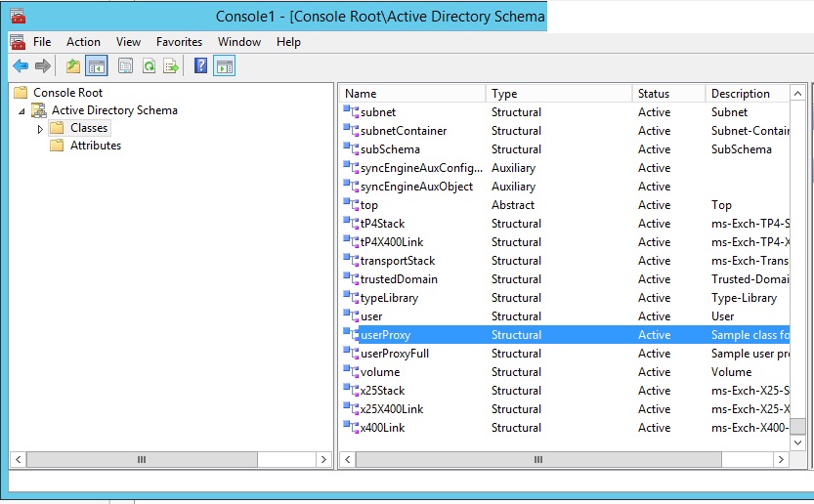814x504 pixels.
Task: Open the Window menu
Action: (x=238, y=42)
